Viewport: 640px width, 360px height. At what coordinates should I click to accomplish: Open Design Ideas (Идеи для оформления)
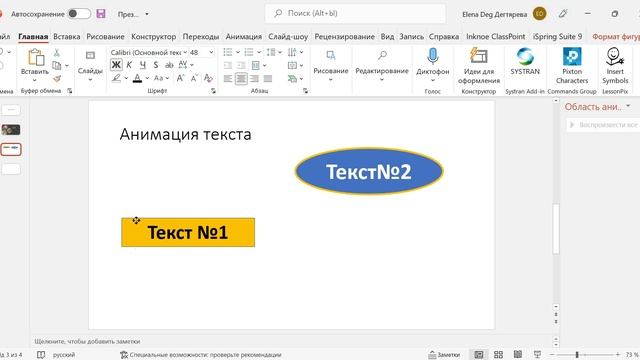pyautogui.click(x=479, y=65)
